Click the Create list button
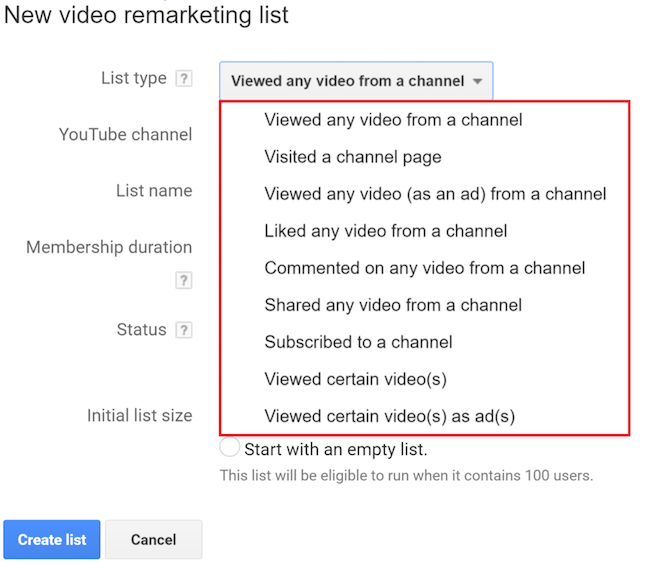The width and height of the screenshot is (650, 564). pyautogui.click(x=52, y=540)
